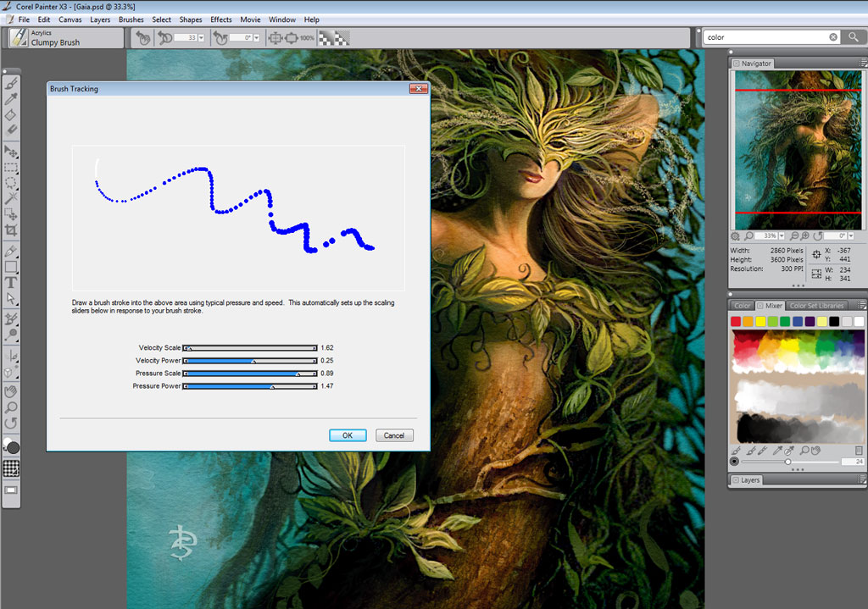Click OK in Brush Tracking dialog
Viewport: 868px width, 609px height.
[x=348, y=435]
